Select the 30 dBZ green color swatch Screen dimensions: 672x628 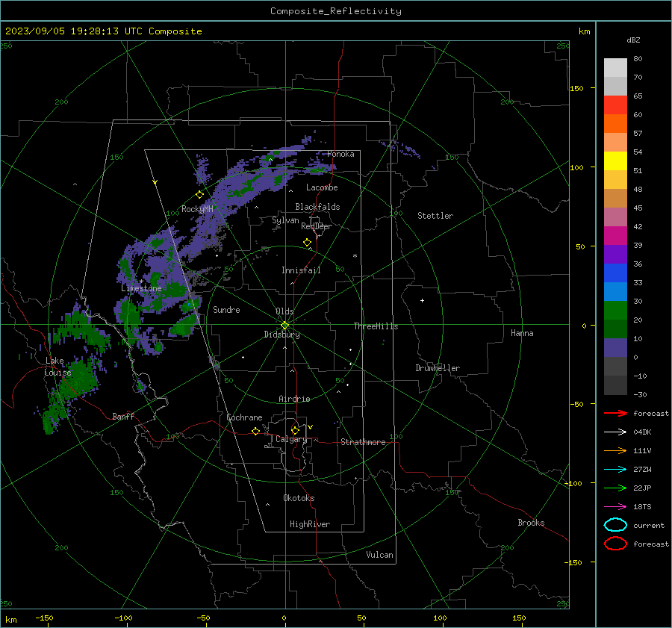point(615,311)
